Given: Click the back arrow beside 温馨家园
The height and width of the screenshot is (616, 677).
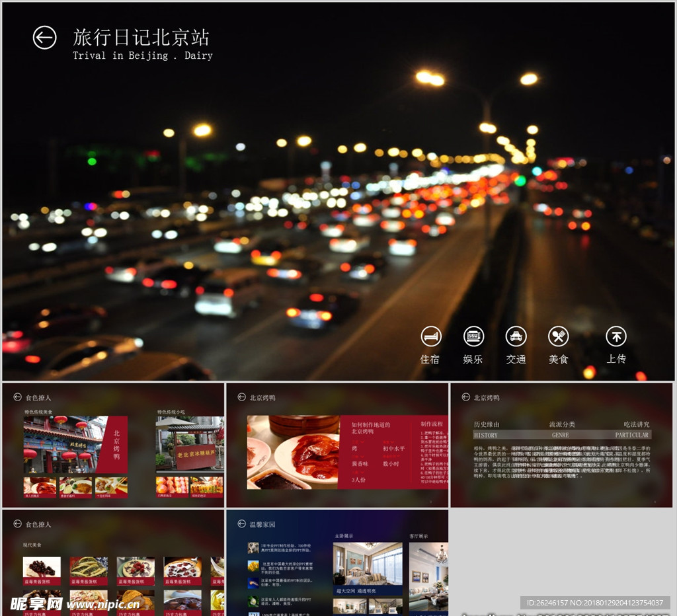Looking at the screenshot, I should point(242,523).
